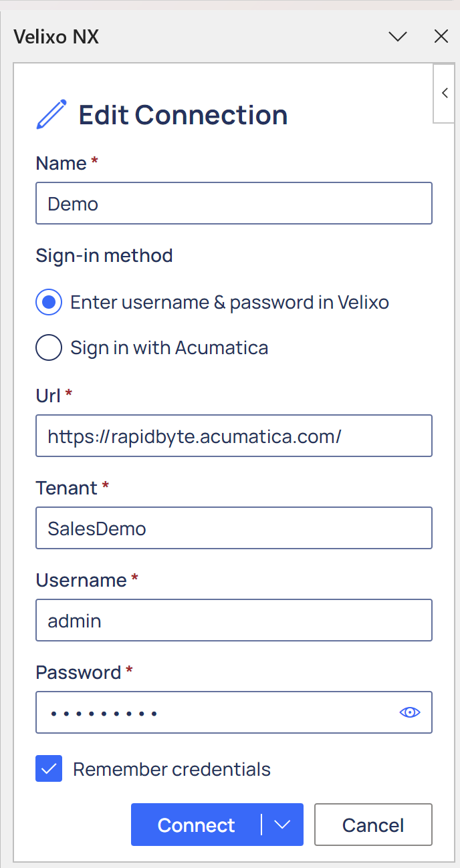Show password with the eye icon

point(409,712)
